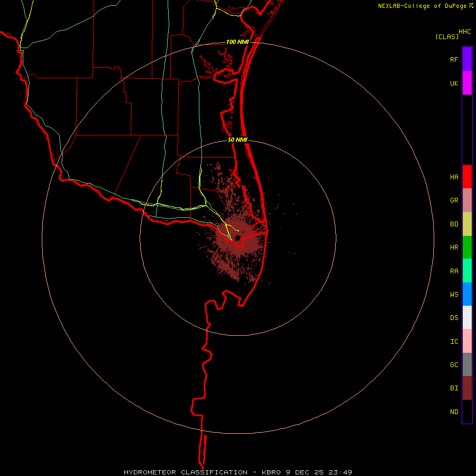Click the HHC product code label
This screenshot has height=476, width=476.
(465, 32)
